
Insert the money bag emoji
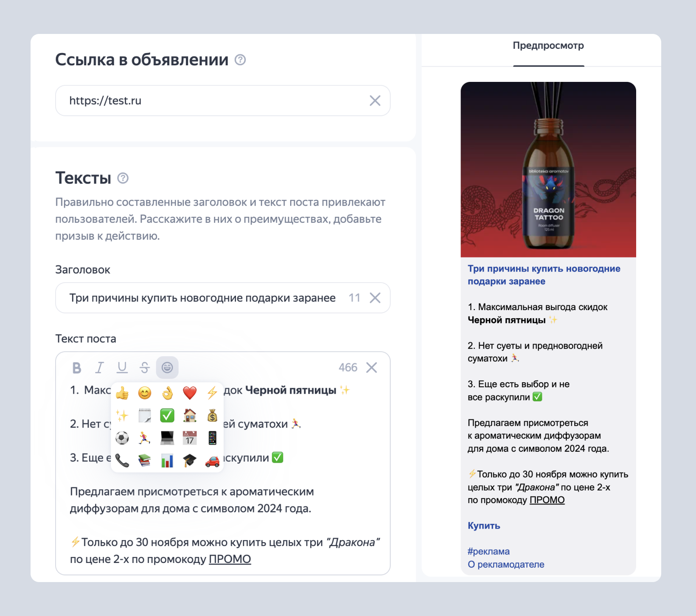(212, 416)
